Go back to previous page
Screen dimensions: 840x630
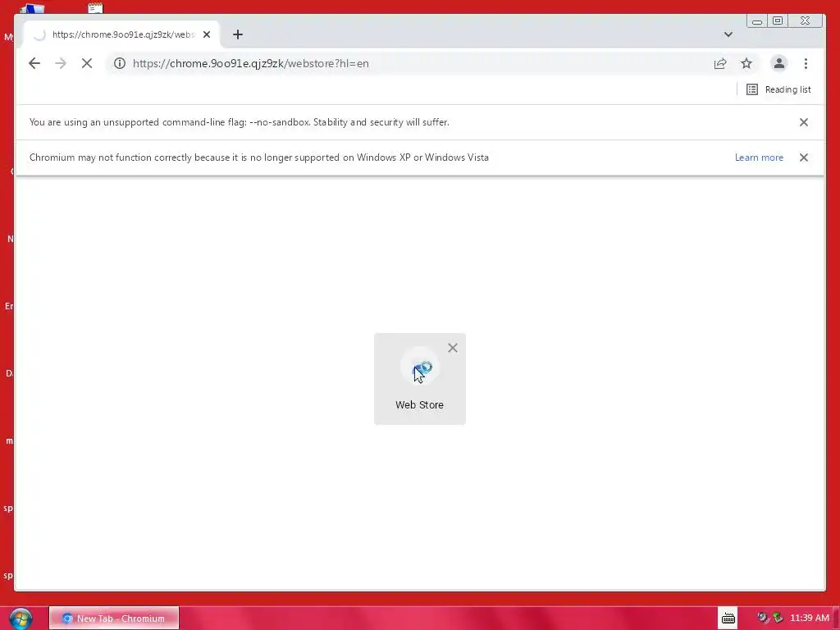point(34,63)
